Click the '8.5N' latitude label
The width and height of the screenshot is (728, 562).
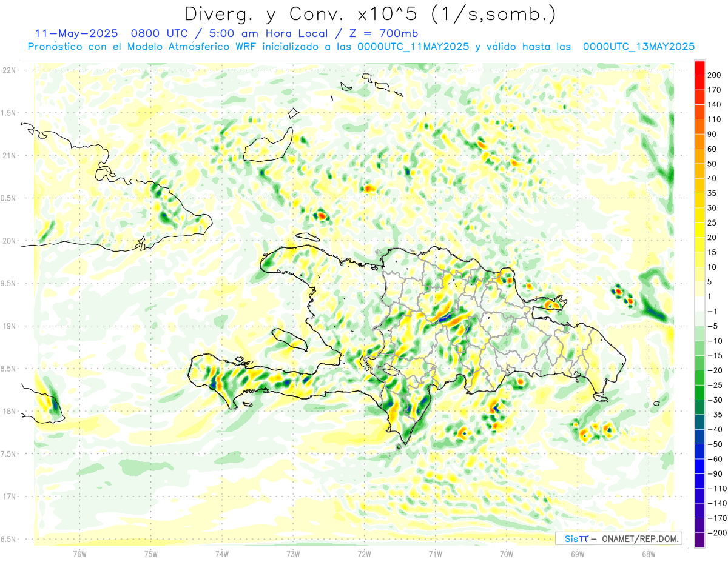pos(8,369)
